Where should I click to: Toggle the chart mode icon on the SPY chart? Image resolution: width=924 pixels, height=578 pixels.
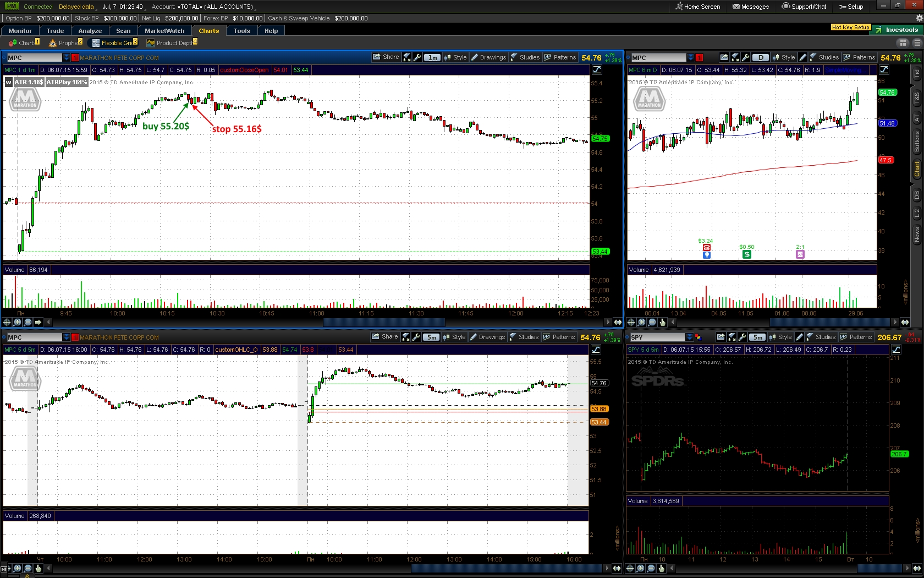(896, 350)
